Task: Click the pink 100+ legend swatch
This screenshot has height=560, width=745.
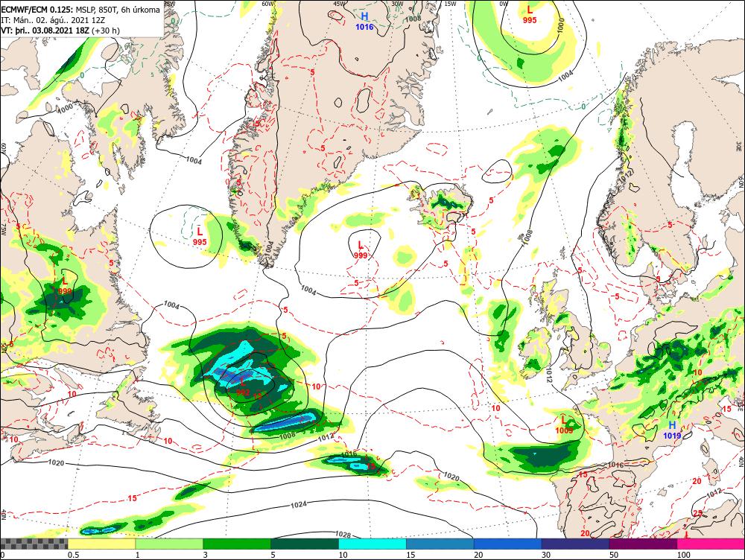Action: 711,544
